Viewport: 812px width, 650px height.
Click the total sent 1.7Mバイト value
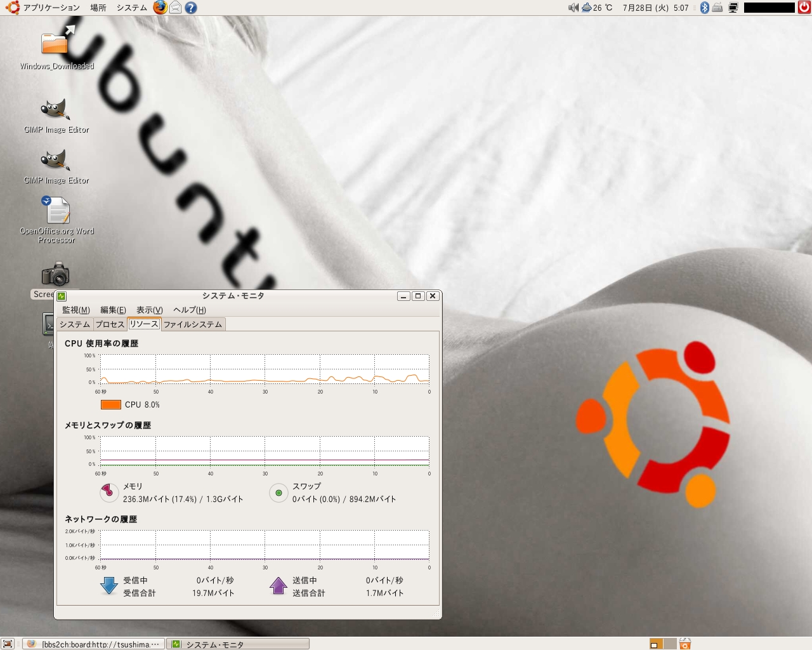pos(384,593)
